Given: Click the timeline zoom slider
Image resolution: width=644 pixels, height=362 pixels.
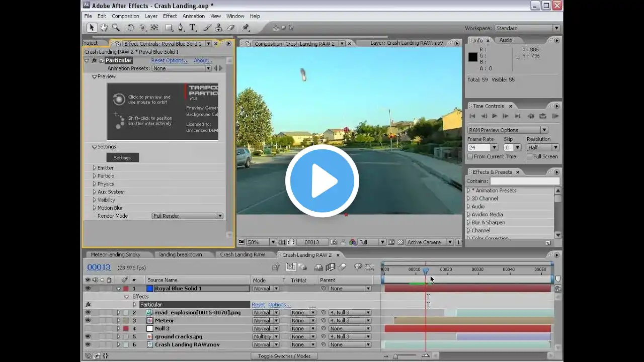Looking at the screenshot, I should click(395, 356).
